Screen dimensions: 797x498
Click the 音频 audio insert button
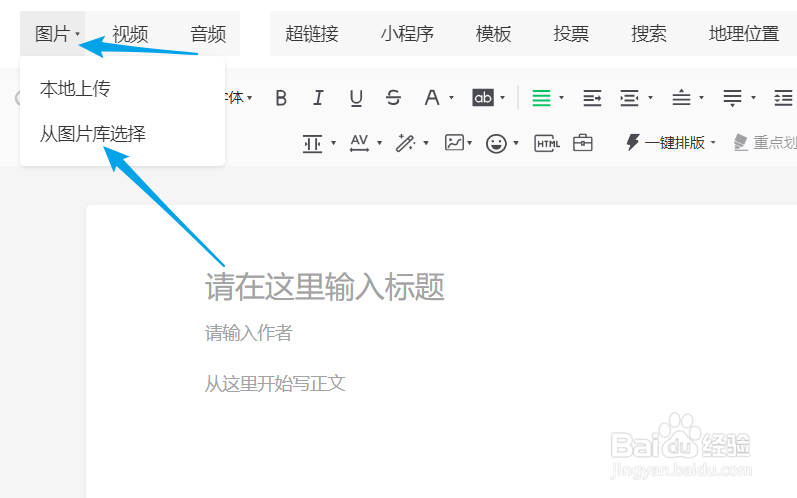pyautogui.click(x=208, y=34)
